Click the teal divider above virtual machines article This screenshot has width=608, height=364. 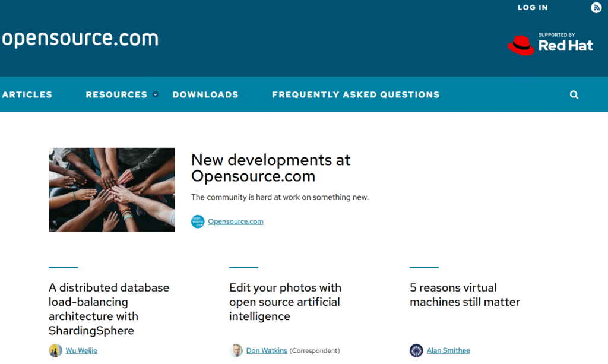423,268
